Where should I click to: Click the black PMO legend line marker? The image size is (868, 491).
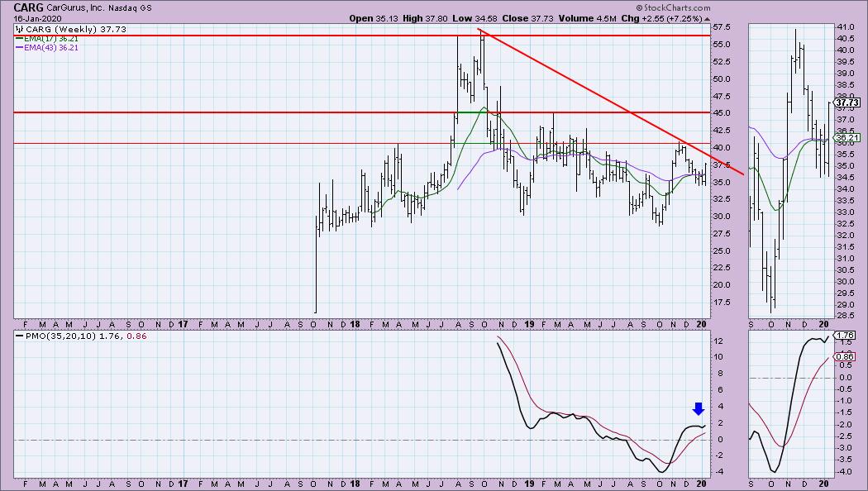point(20,336)
